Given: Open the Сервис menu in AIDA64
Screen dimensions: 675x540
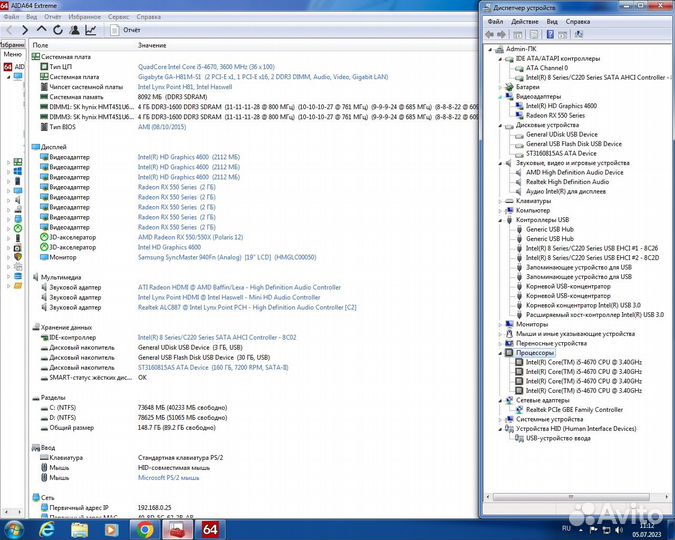Looking at the screenshot, I should (118, 17).
